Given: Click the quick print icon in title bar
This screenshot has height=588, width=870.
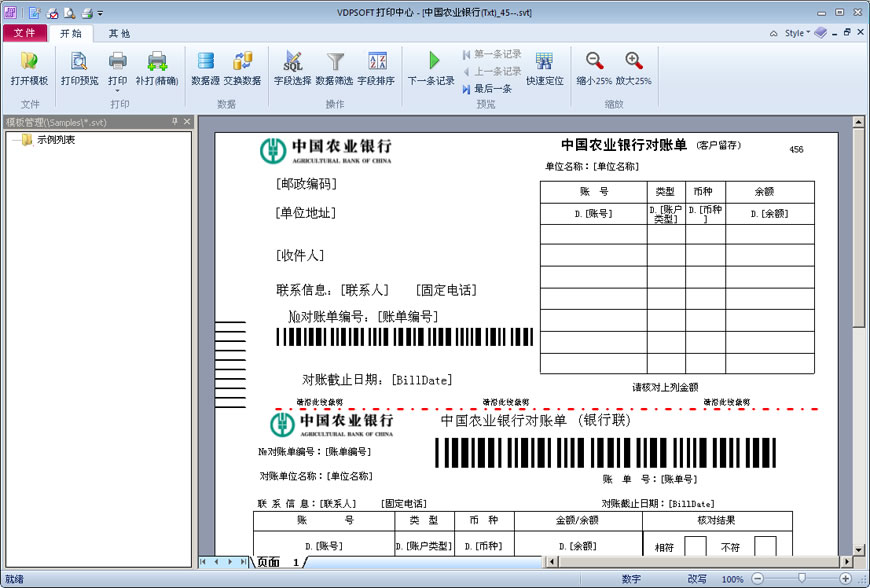Looking at the screenshot, I should tap(87, 13).
